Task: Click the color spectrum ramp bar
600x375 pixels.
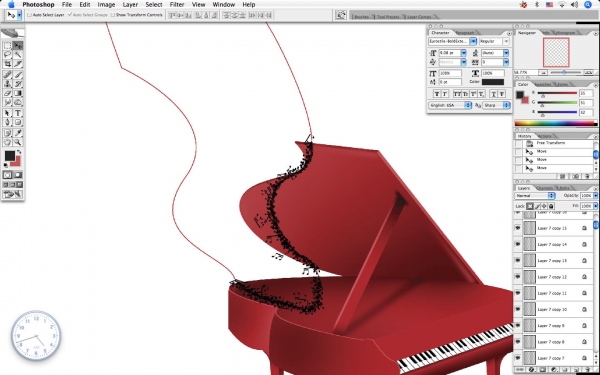Action: 556,123
